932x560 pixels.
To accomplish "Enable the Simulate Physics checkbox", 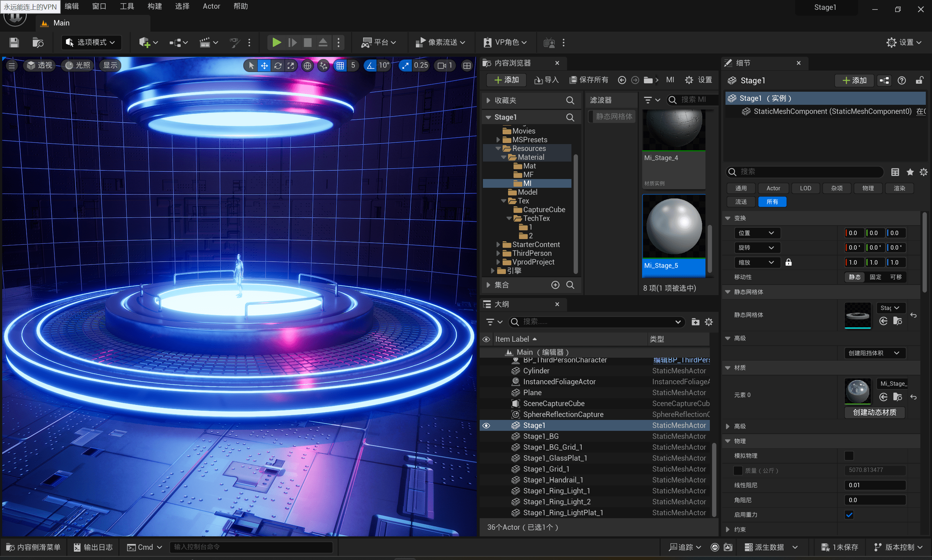I will coord(849,456).
